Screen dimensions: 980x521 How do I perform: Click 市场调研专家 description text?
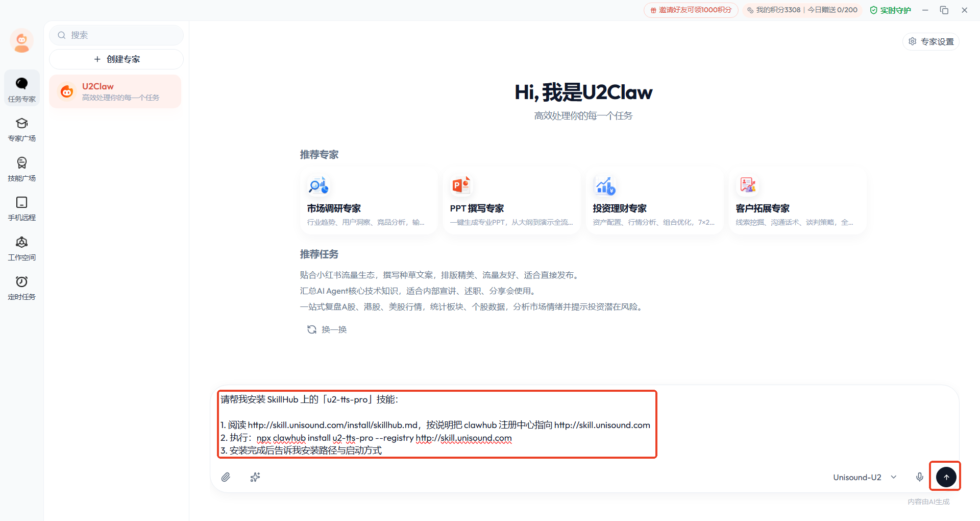365,222
